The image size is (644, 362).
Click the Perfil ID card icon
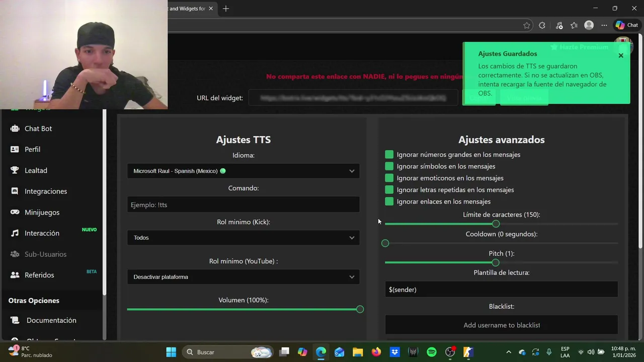15,149
